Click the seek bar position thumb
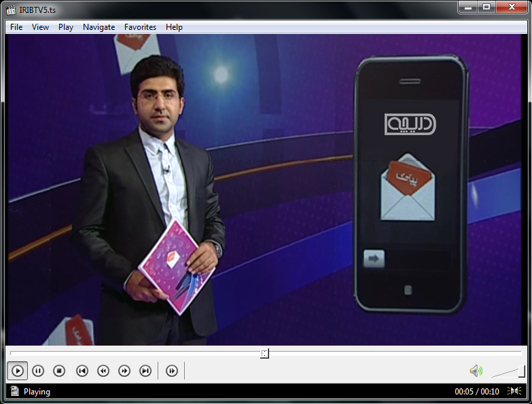The height and width of the screenshot is (404, 532). point(265,353)
